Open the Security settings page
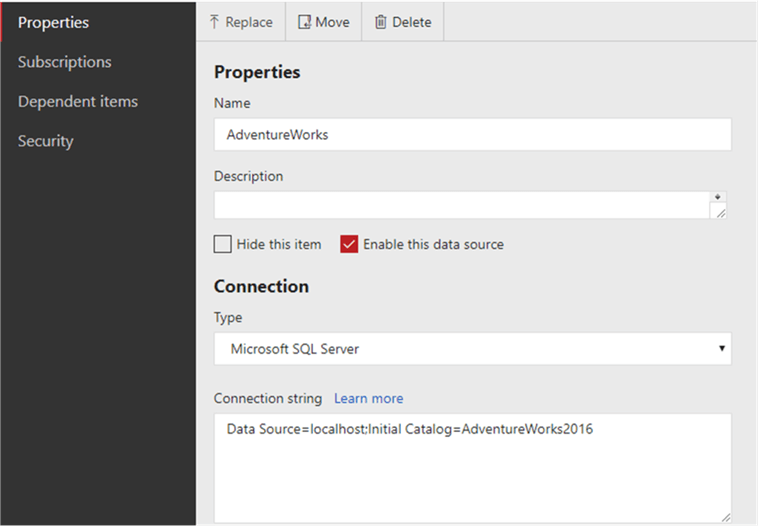The width and height of the screenshot is (758, 526). [45, 141]
